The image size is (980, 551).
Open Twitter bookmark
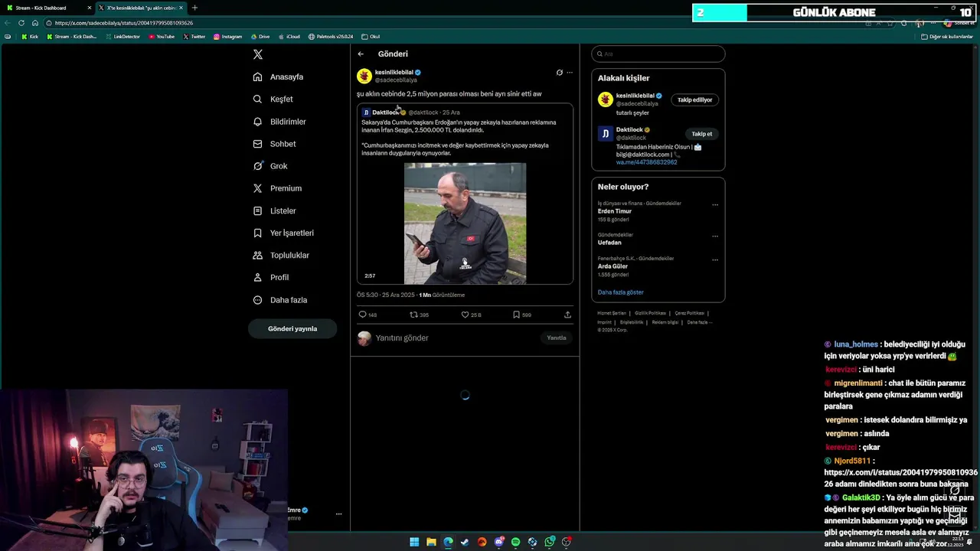[194, 37]
